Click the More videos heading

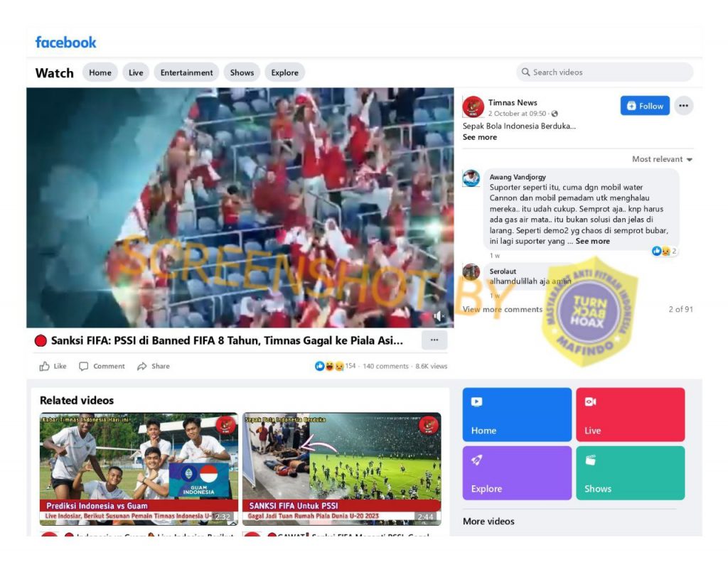point(488,522)
